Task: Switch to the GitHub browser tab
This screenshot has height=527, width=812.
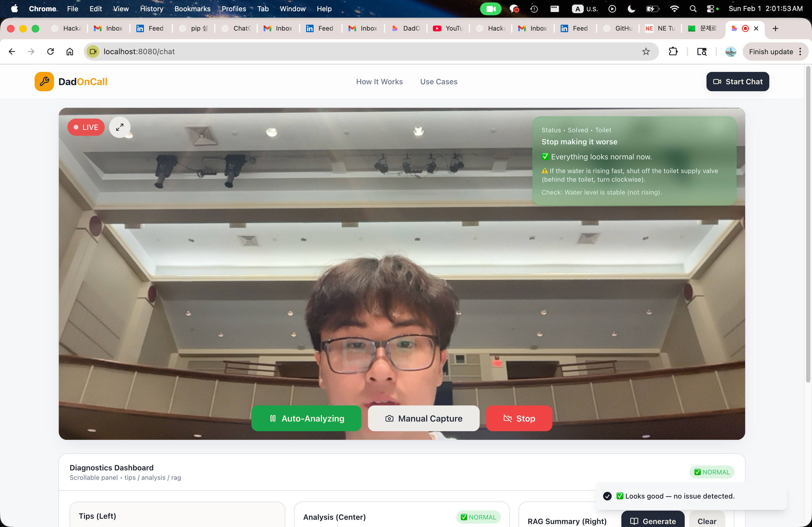Action: point(619,28)
